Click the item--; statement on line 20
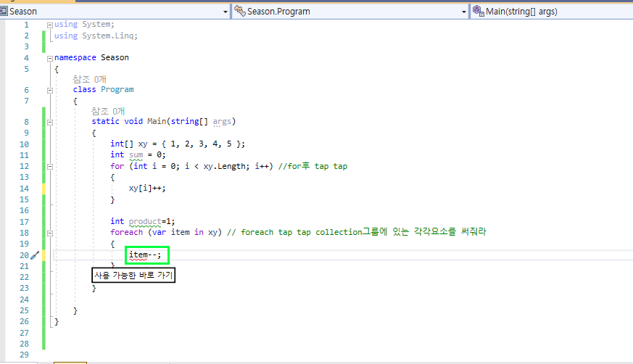The image size is (633, 364). click(144, 255)
